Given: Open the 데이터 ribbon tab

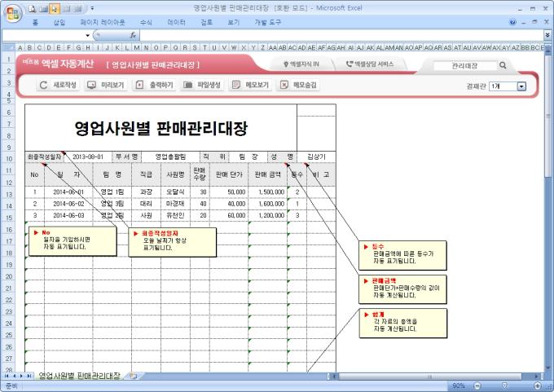Looking at the screenshot, I should 176,22.
